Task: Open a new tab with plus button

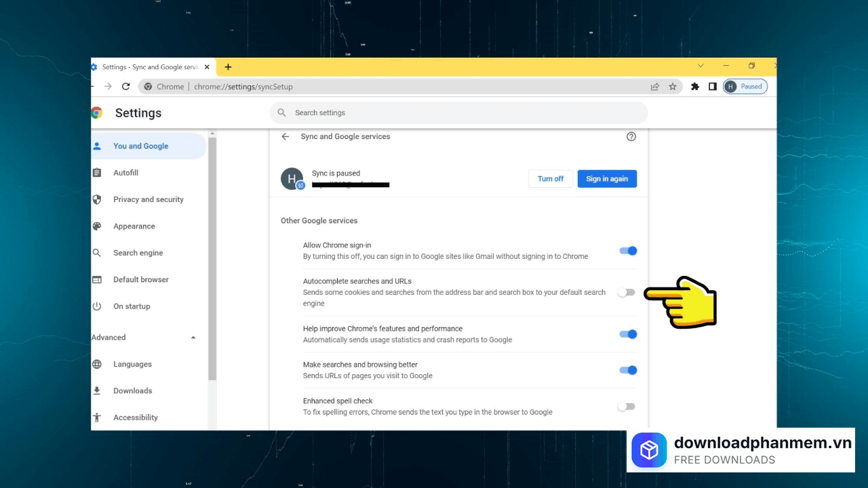Action: coord(228,67)
